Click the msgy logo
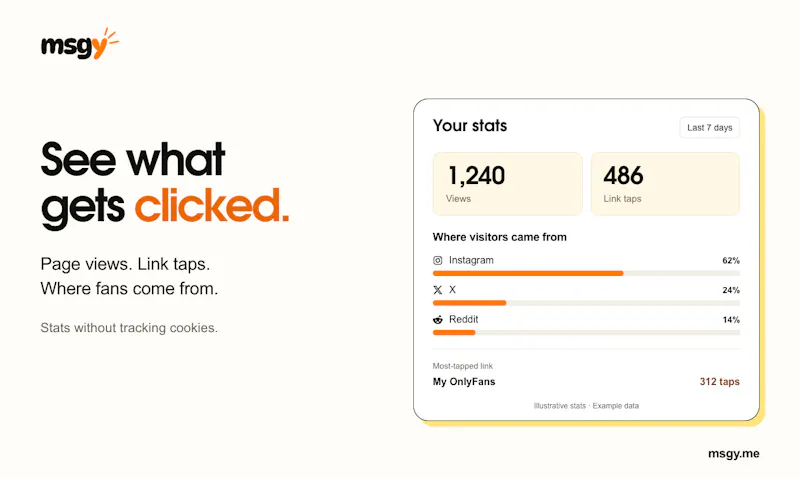This screenshot has height=479, width=800. click(x=80, y=44)
